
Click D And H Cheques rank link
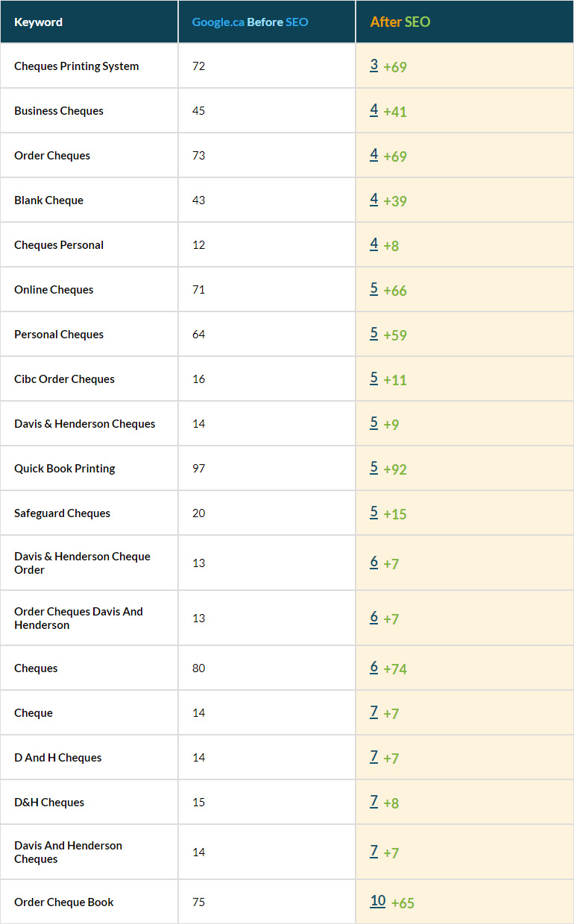tap(373, 757)
